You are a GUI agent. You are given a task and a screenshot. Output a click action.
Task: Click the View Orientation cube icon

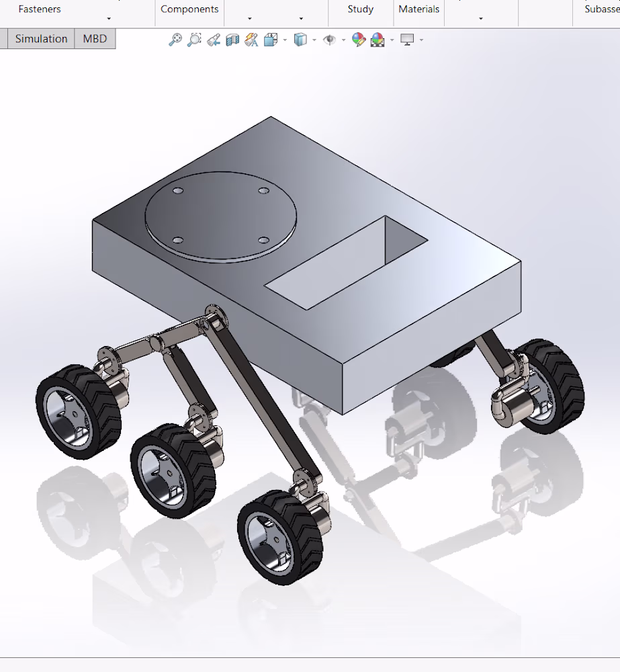pyautogui.click(x=271, y=40)
